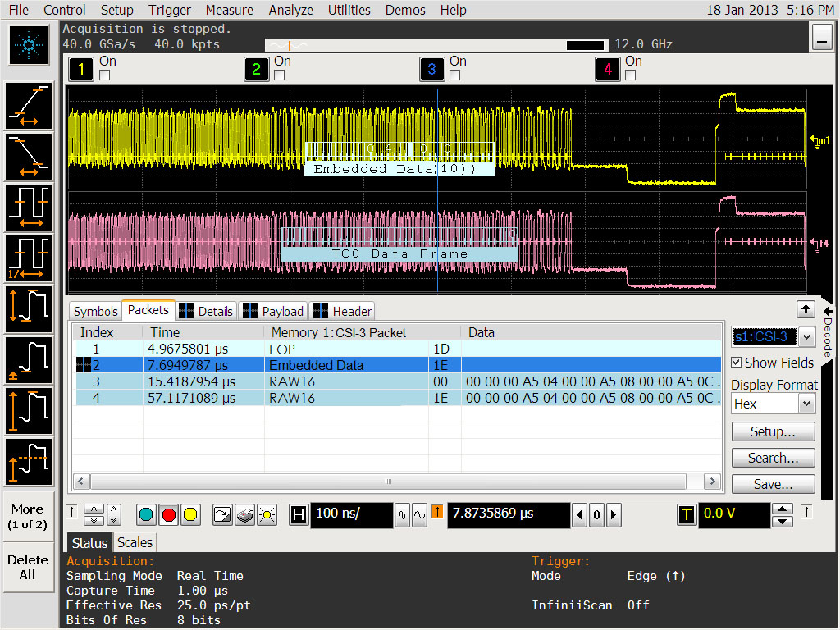Open the Display Format Hex dropdown
Image resolution: width=840 pixels, height=630 pixels.
point(806,404)
